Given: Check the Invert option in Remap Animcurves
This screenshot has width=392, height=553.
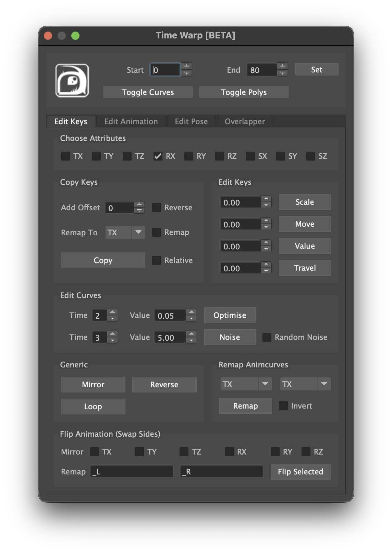Looking at the screenshot, I should point(283,406).
